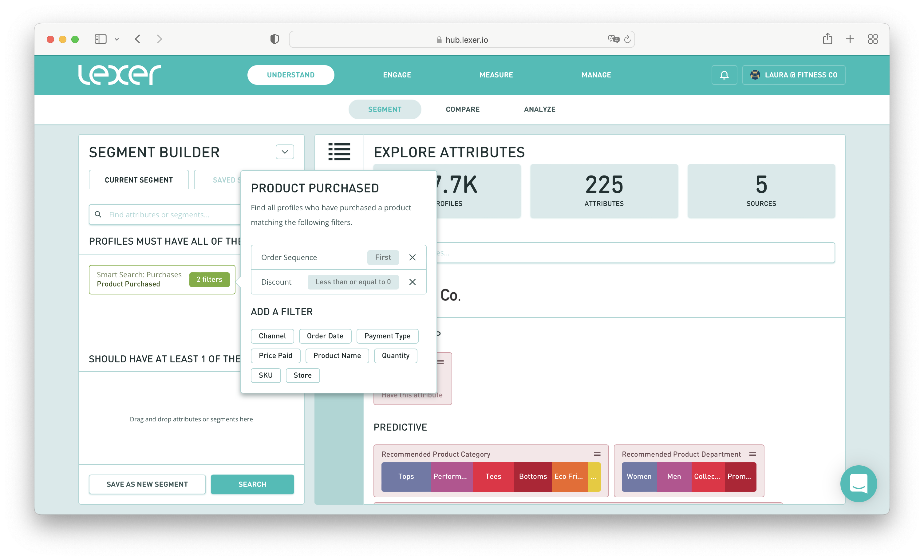Add the Product Name filter

coord(337,356)
